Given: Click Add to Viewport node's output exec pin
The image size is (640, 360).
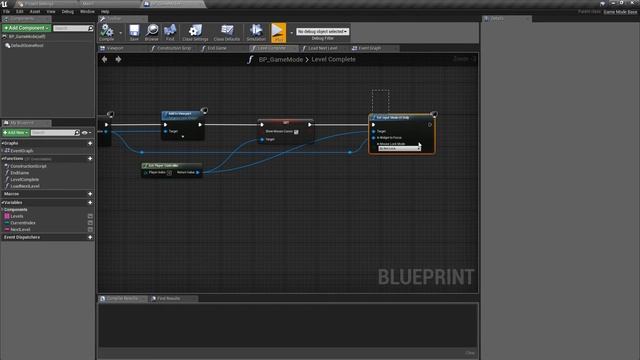Looking at the screenshot, I should tap(200, 125).
